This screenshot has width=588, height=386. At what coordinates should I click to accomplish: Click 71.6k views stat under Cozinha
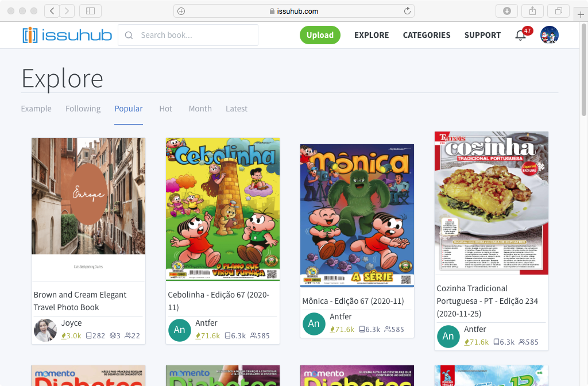click(476, 342)
